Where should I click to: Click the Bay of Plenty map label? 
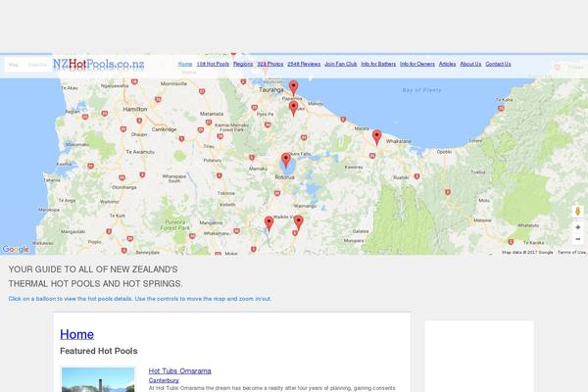click(x=421, y=90)
